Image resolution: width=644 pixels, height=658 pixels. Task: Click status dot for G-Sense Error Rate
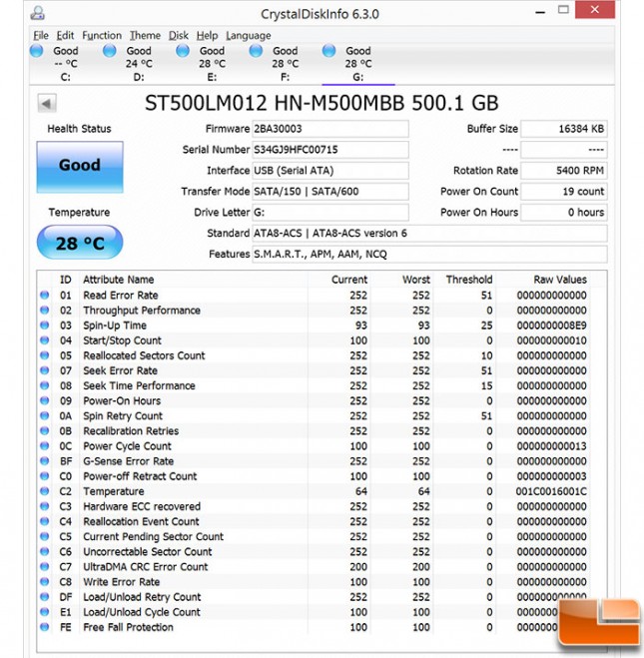click(x=45, y=461)
